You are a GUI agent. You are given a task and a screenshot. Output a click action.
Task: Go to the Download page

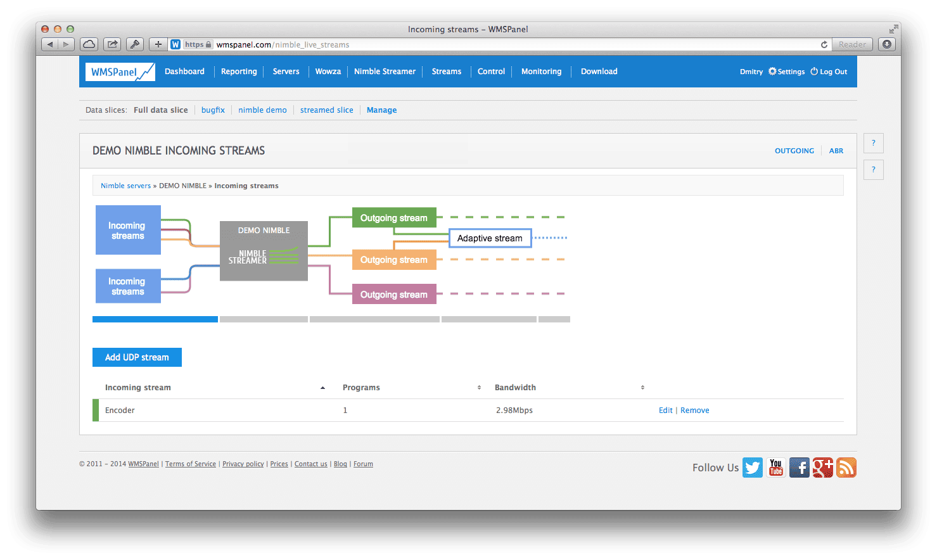pyautogui.click(x=599, y=72)
